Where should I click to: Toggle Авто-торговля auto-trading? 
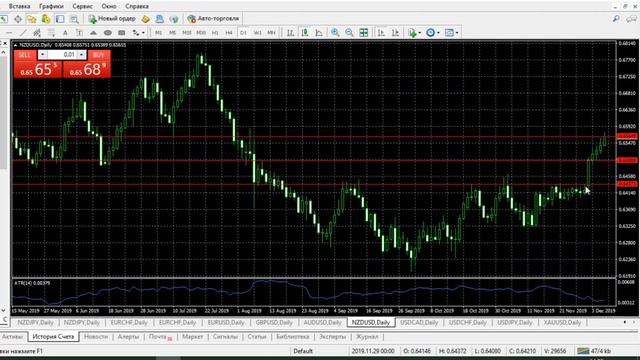pyautogui.click(x=213, y=18)
